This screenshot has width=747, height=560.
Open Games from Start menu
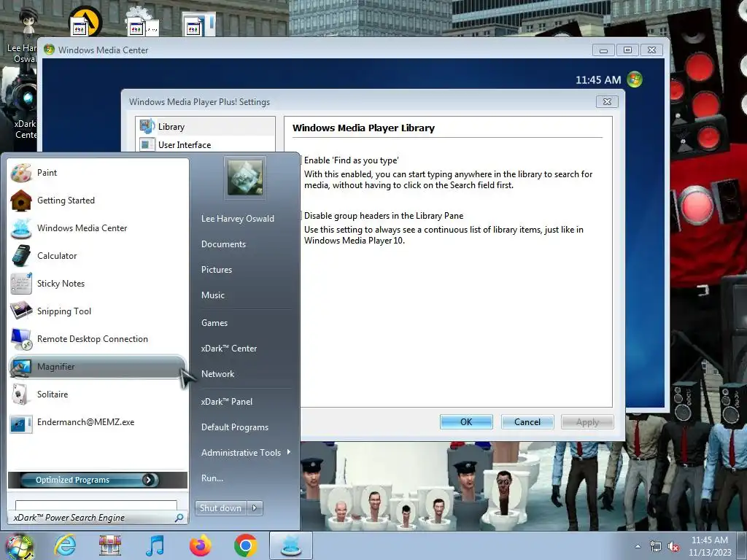coord(214,323)
